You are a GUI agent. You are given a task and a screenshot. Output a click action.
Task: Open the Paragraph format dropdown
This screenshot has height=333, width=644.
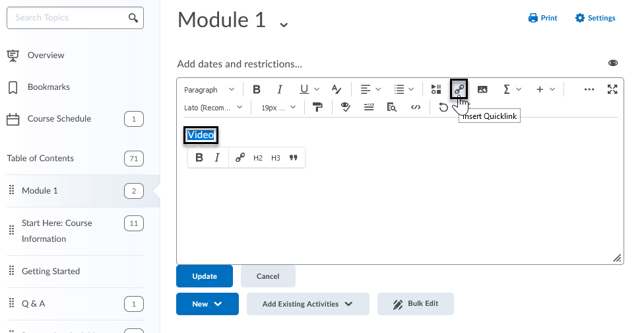[x=209, y=89]
